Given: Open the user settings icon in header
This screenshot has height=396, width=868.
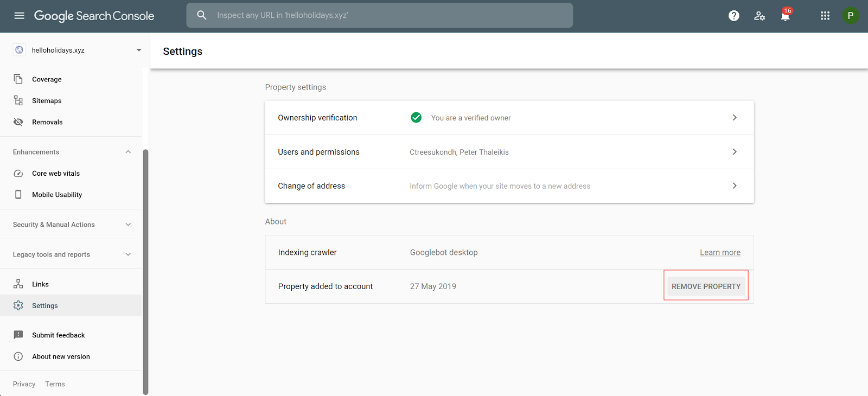Looking at the screenshot, I should pos(759,16).
